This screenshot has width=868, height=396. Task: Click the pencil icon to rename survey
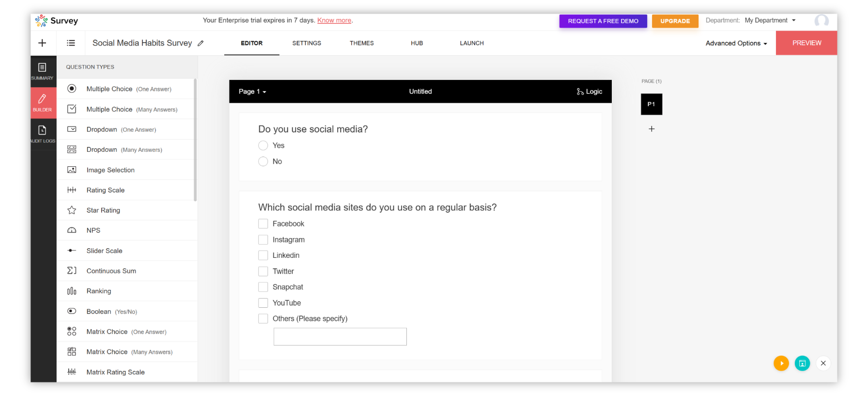tap(201, 43)
